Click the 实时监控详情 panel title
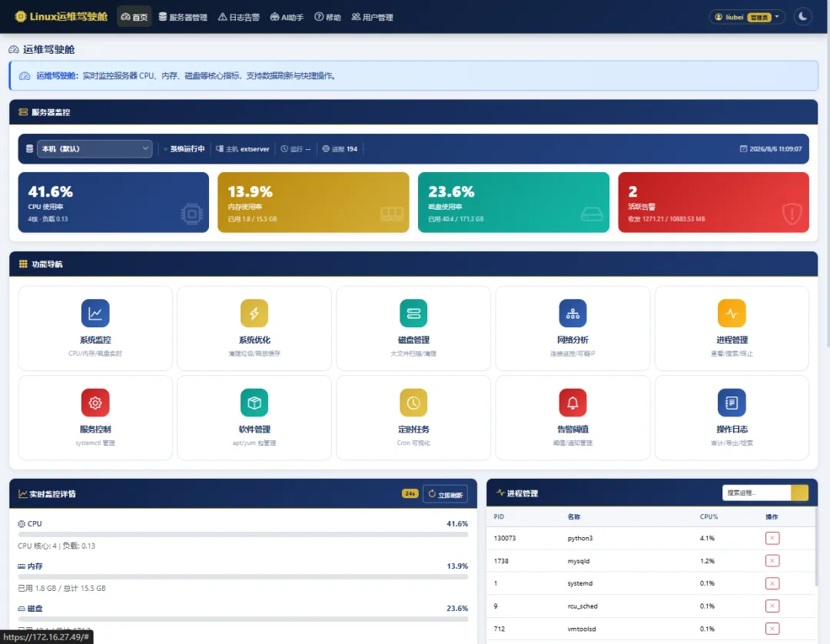 (52, 493)
